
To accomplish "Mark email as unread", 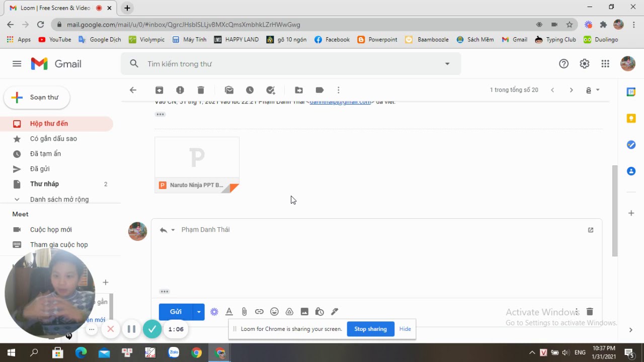I will coord(229,90).
